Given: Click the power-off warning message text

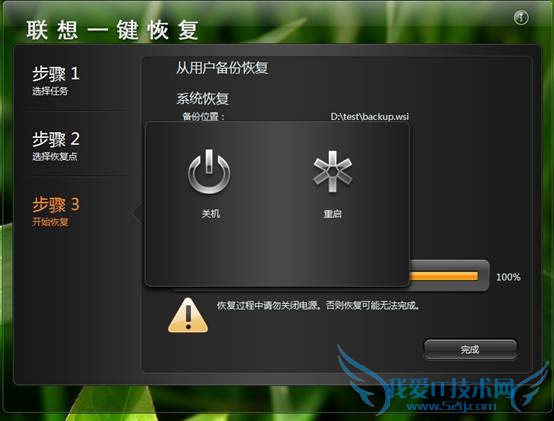Looking at the screenshot, I should pos(318,305).
